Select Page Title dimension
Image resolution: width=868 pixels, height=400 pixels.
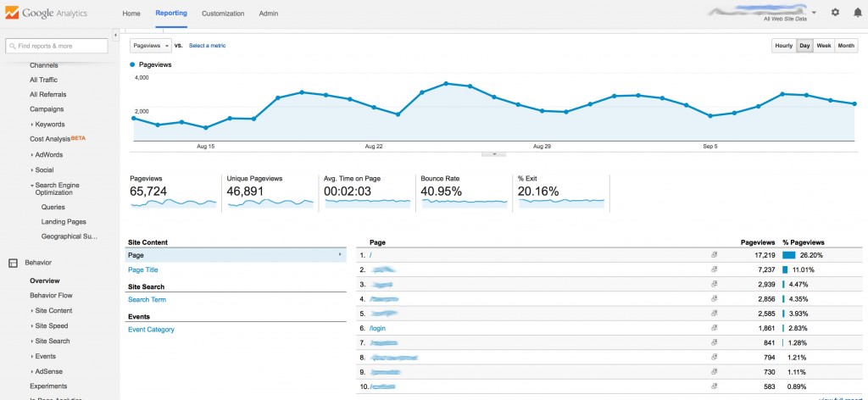(142, 270)
